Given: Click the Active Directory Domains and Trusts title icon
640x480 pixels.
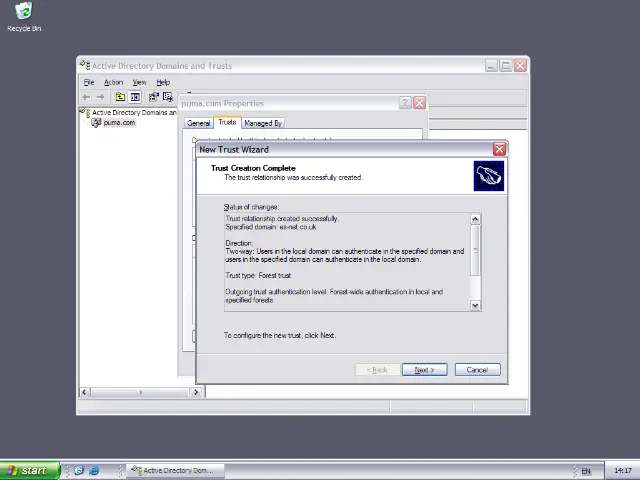Looking at the screenshot, I should pos(85,65).
